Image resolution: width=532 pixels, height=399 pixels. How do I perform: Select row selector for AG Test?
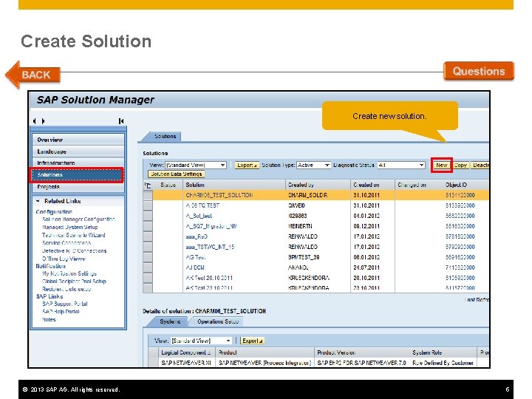pos(148,257)
